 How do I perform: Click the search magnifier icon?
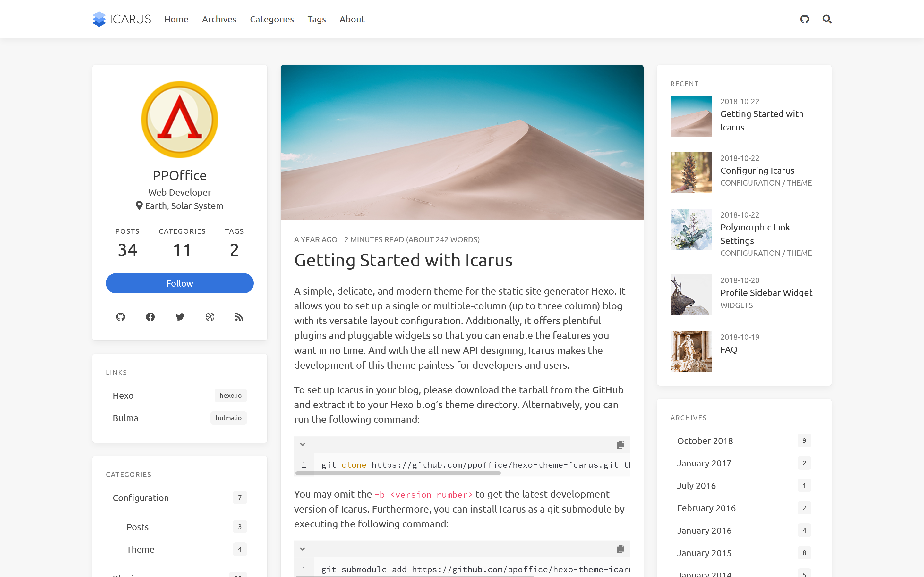point(827,19)
